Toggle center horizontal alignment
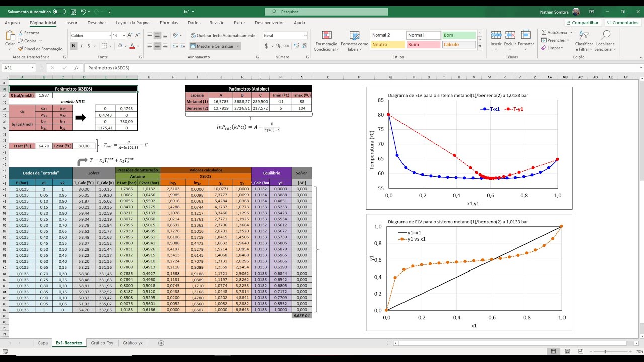644x362 pixels. (157, 46)
